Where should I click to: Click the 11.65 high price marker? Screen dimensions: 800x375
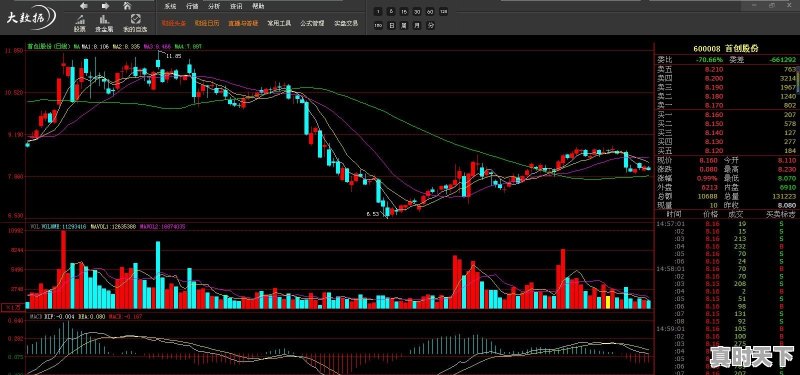point(174,56)
